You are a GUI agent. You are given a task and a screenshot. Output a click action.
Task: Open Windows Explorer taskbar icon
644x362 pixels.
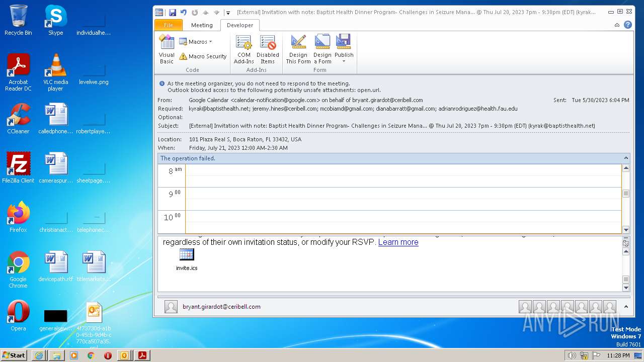(56, 355)
